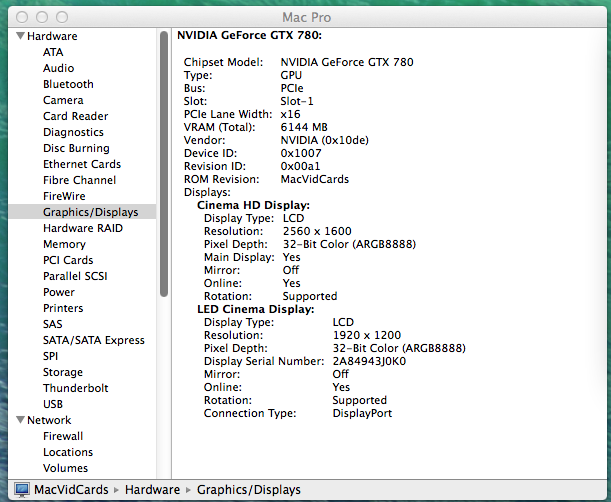611x502 pixels.
Task: Open Card Reader information
Action: click(76, 116)
